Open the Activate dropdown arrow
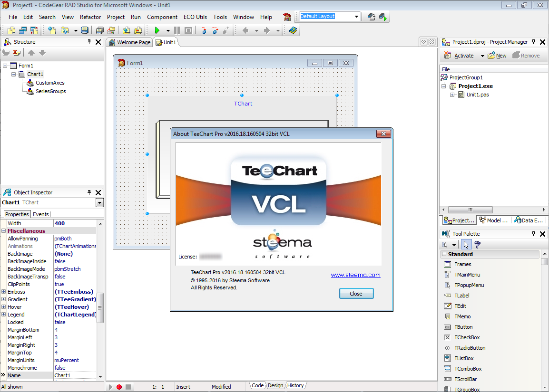Screen dimensions: 549x392 (482, 56)
